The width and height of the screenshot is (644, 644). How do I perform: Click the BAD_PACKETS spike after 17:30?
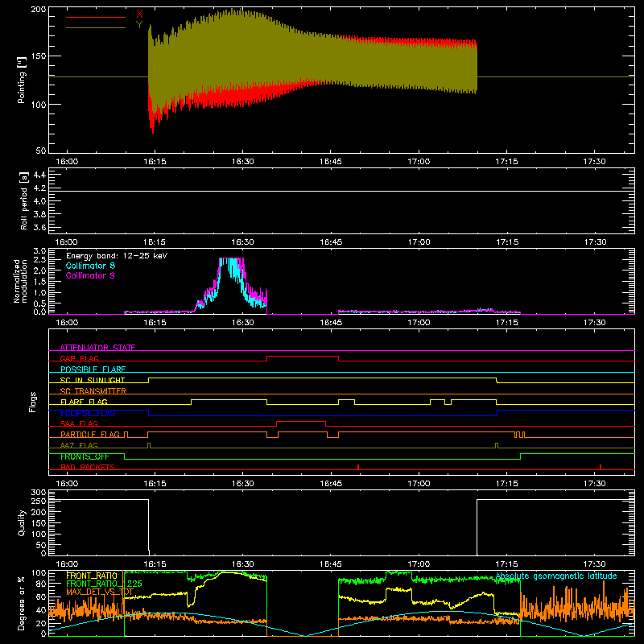click(x=601, y=467)
